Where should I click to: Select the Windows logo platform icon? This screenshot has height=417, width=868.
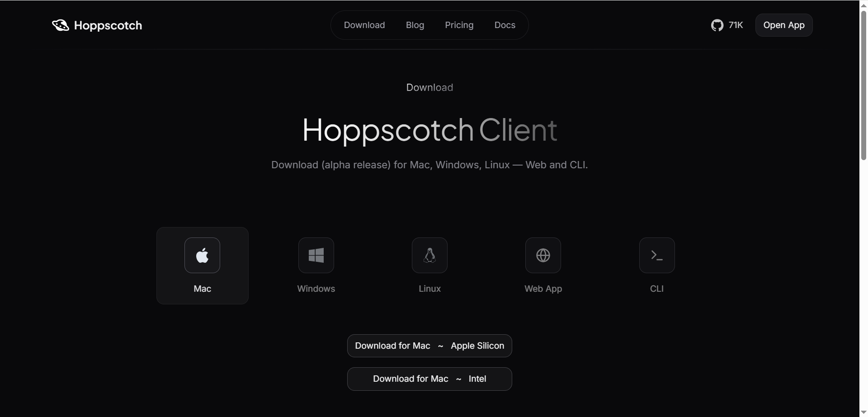tap(316, 256)
